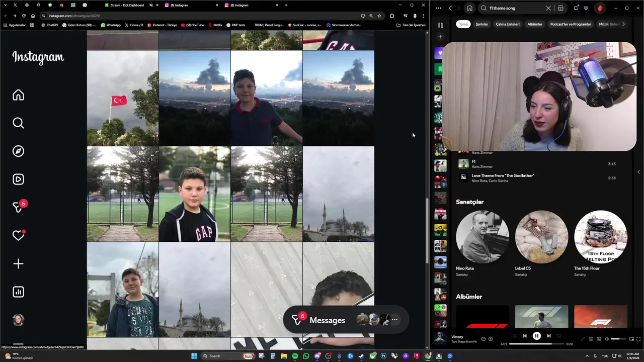This screenshot has width=644, height=362.
Task: Open Spotify Browse icon beside search
Action: [561, 8]
